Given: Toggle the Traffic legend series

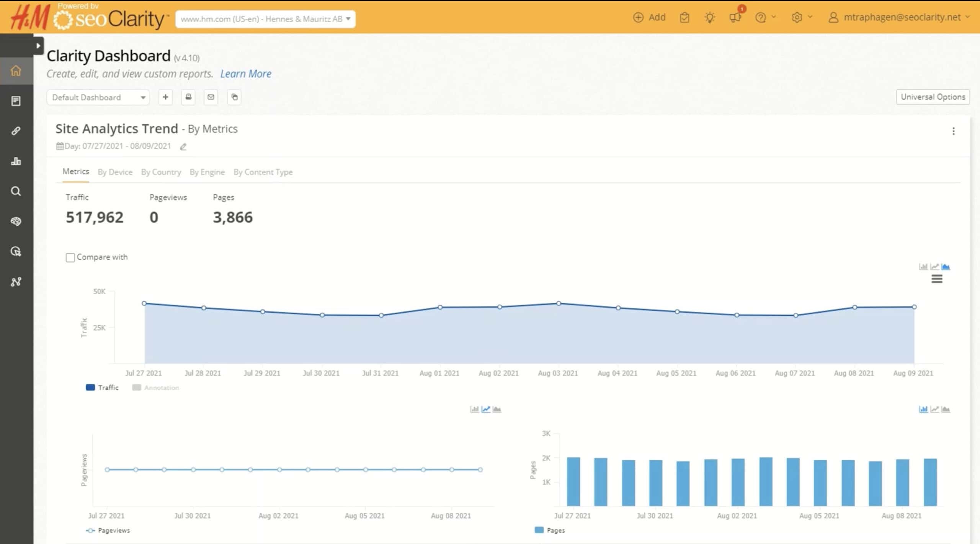Looking at the screenshot, I should pos(102,388).
